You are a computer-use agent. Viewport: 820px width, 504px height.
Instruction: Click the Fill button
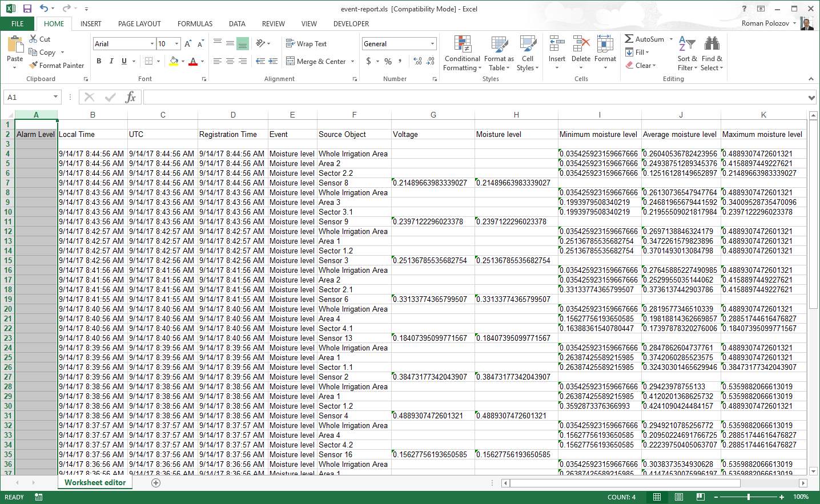pos(637,52)
